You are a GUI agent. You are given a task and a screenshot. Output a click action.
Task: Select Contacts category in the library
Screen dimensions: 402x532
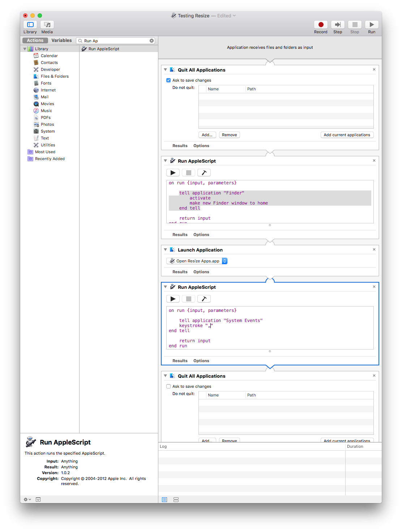click(x=49, y=63)
